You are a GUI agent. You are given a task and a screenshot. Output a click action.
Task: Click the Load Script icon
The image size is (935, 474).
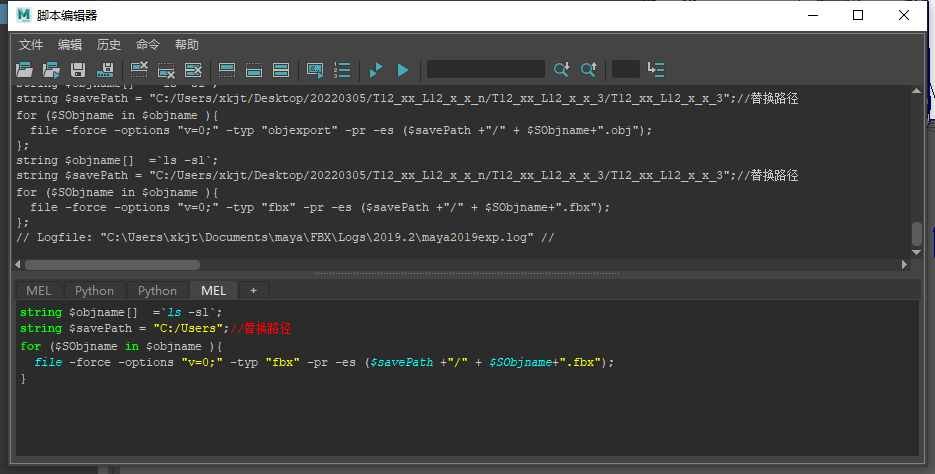(x=25, y=70)
